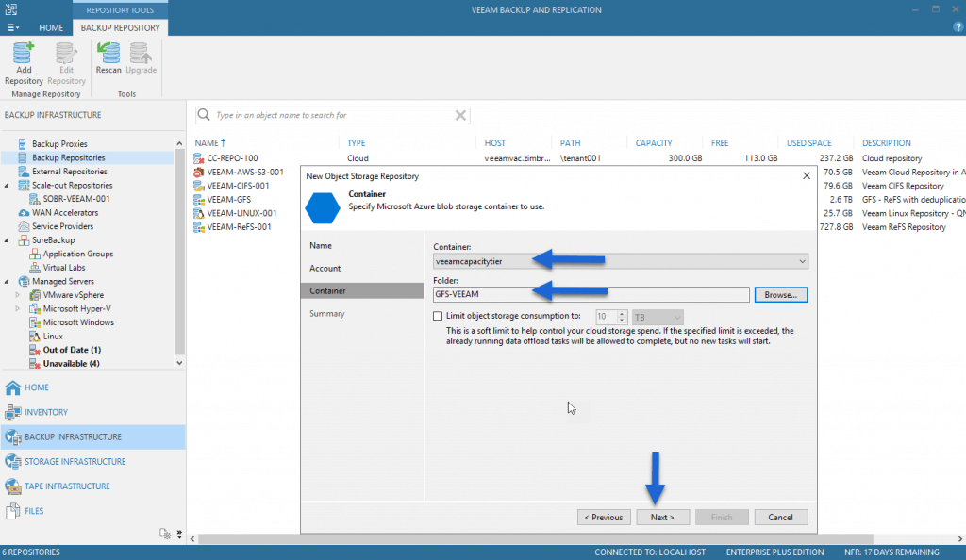This screenshot has width=966, height=560.
Task: Select Unavailable (4) tree item
Action: (71, 364)
